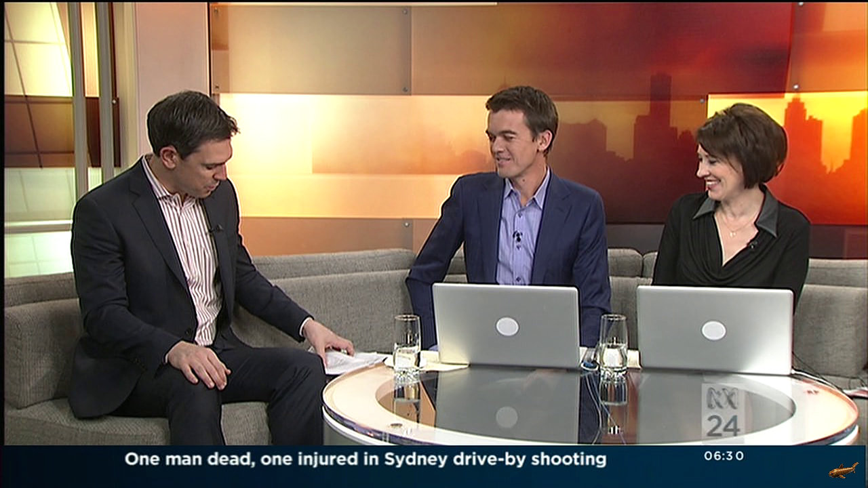Click the lapel microphone on the purple shirt
Screen dimensions: 868x488
click(517, 236)
